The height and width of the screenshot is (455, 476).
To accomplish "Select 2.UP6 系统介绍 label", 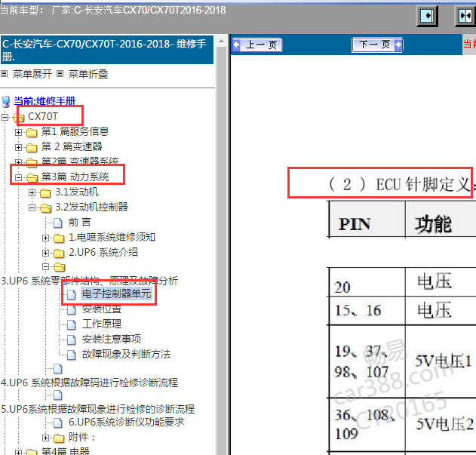I will (103, 252).
